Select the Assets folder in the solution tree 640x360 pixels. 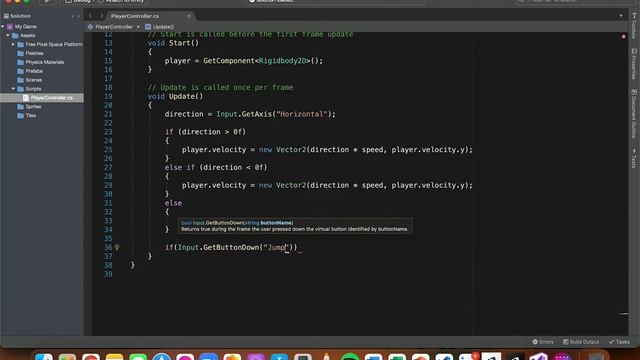point(27,36)
